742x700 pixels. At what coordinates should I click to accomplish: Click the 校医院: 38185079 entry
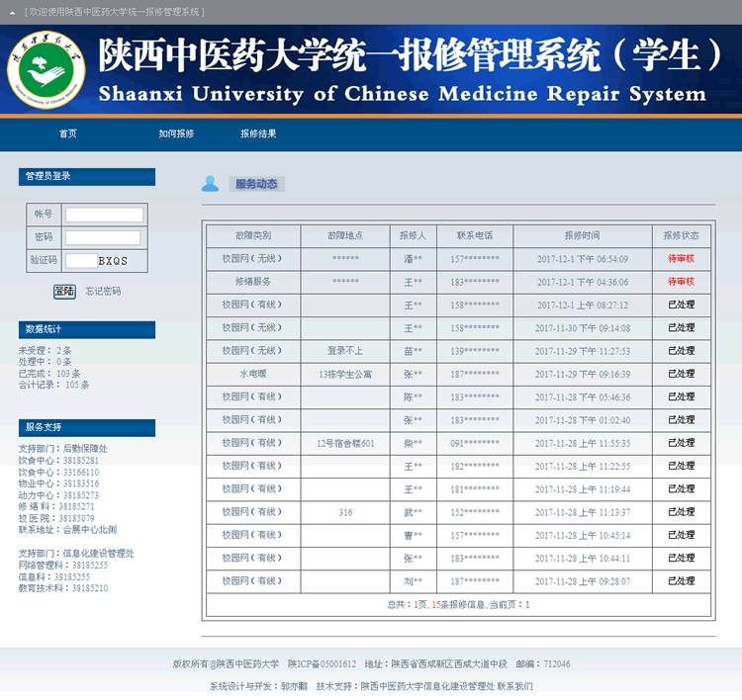[56, 518]
